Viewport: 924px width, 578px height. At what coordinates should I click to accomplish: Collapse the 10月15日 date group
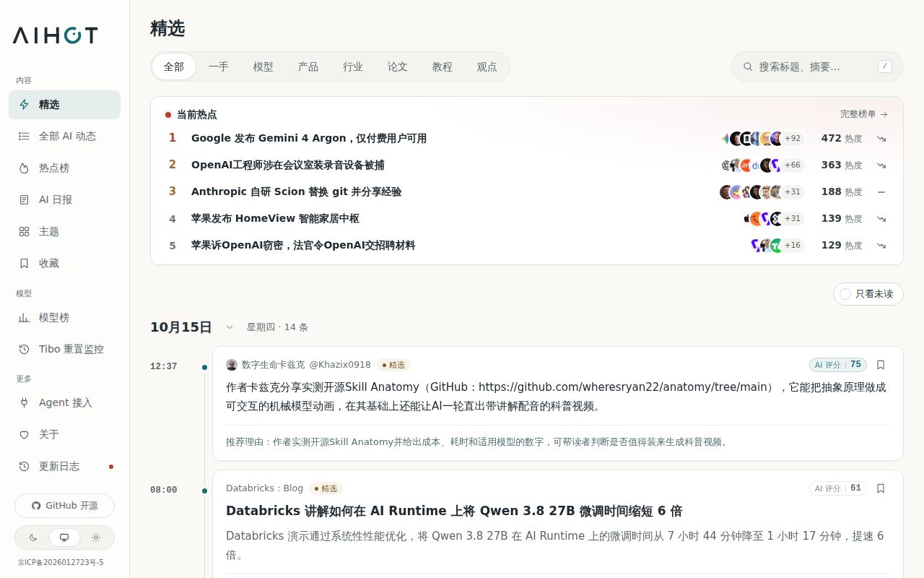point(230,327)
